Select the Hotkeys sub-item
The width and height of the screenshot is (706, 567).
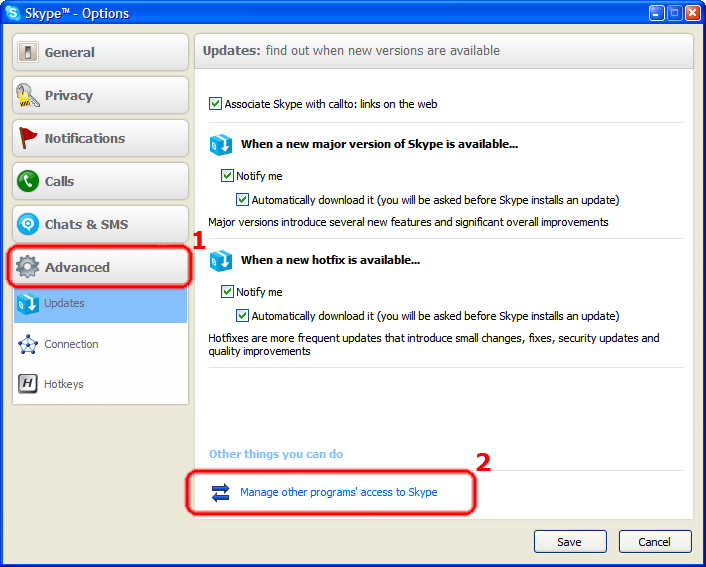pos(100,384)
